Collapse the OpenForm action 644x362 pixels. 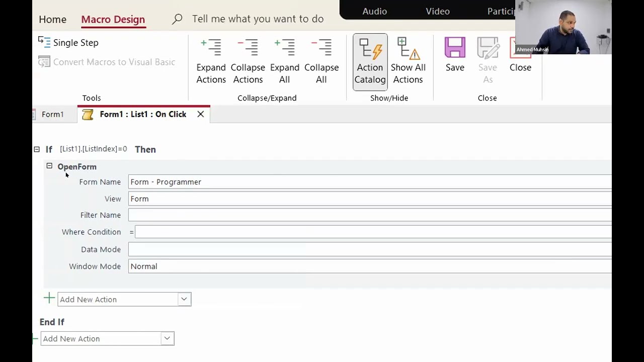coord(49,166)
